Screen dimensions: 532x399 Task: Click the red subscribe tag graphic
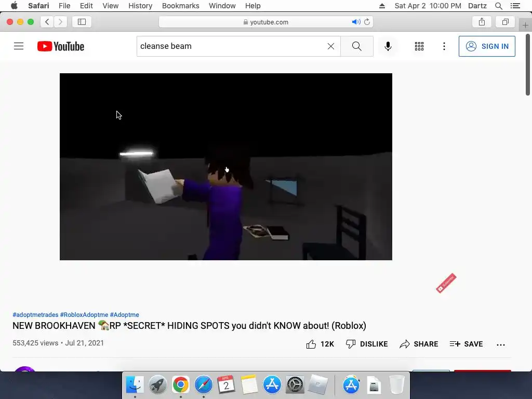tap(446, 283)
